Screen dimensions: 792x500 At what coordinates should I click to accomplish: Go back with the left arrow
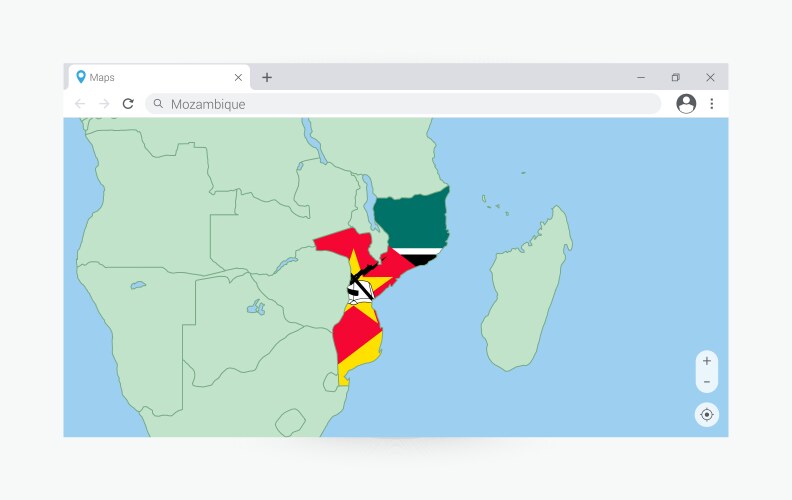80,104
